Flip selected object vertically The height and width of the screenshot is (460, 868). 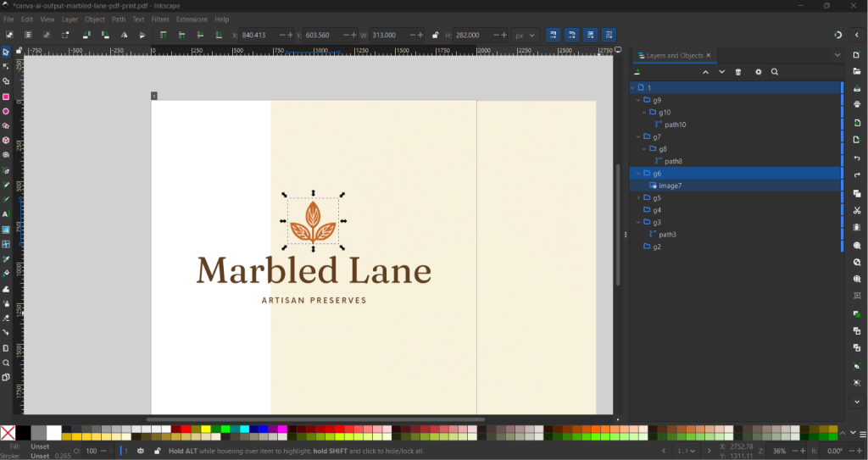(x=142, y=35)
